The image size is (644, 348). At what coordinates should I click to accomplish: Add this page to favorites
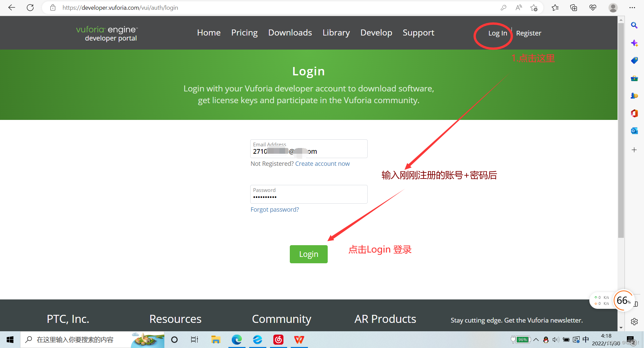(534, 8)
